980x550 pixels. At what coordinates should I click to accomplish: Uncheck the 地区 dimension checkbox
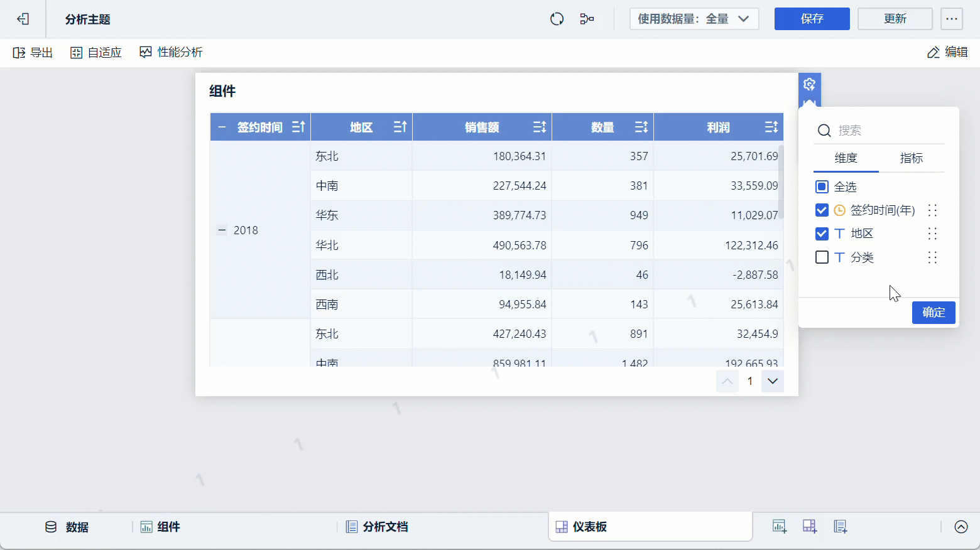pos(822,234)
